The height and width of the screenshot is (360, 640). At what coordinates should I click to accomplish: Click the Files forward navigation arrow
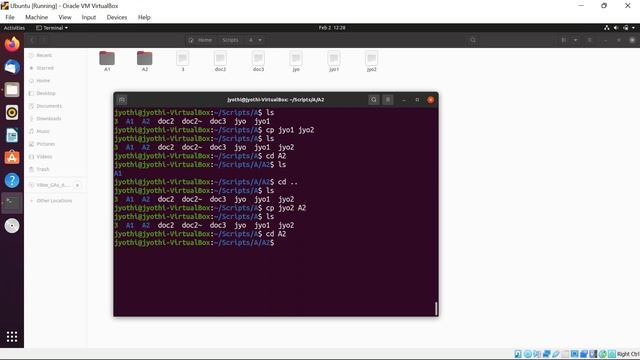[43, 40]
